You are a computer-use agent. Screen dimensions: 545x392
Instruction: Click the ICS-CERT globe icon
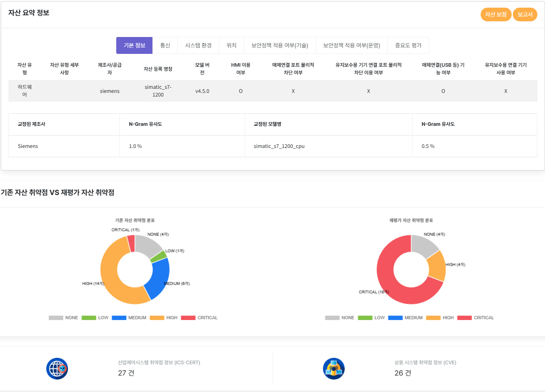click(57, 369)
